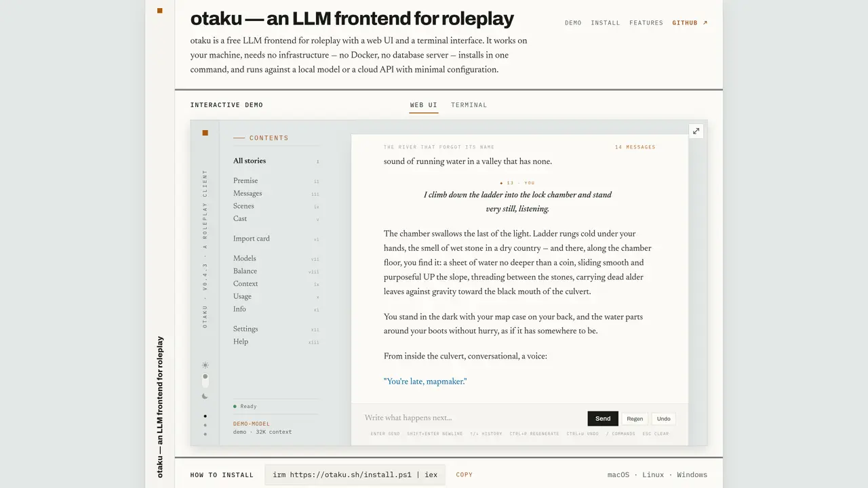Select the first black pagination dot
The image size is (868, 488).
pos(205,416)
